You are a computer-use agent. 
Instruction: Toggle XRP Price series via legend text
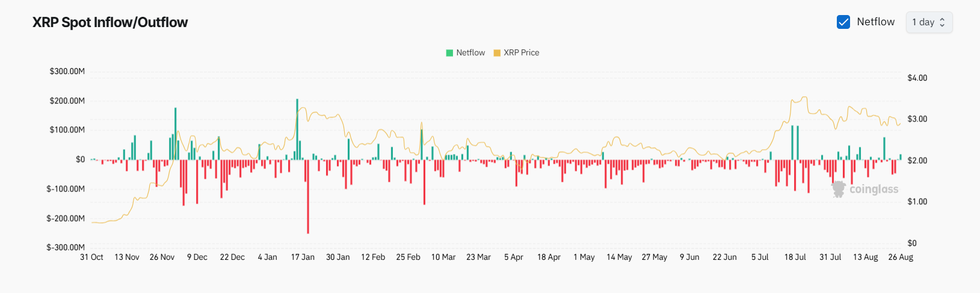pyautogui.click(x=521, y=53)
